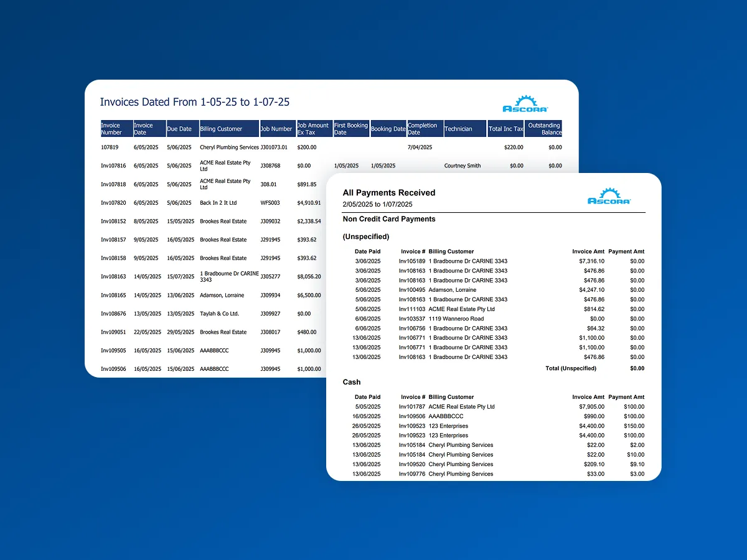Click the $9.10 payment amount
747x560 pixels.
[x=637, y=464]
